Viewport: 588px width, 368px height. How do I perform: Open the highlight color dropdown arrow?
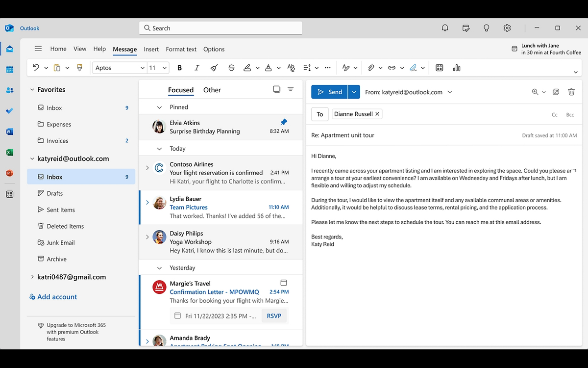[258, 68]
